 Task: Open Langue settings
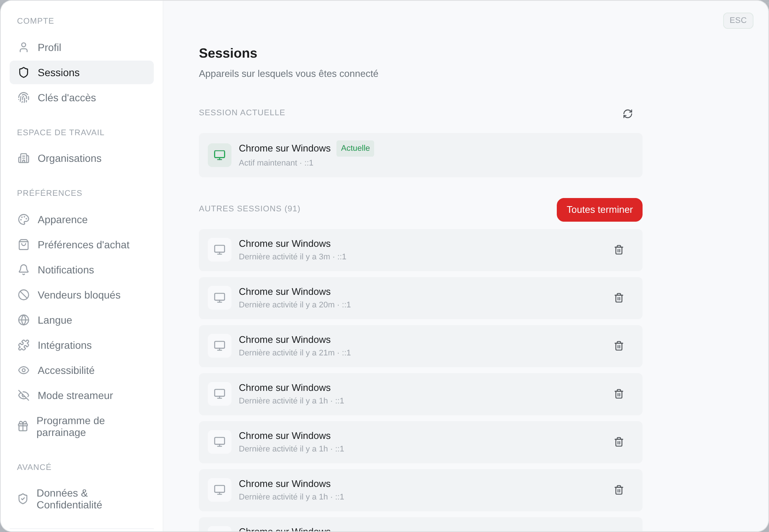81,320
